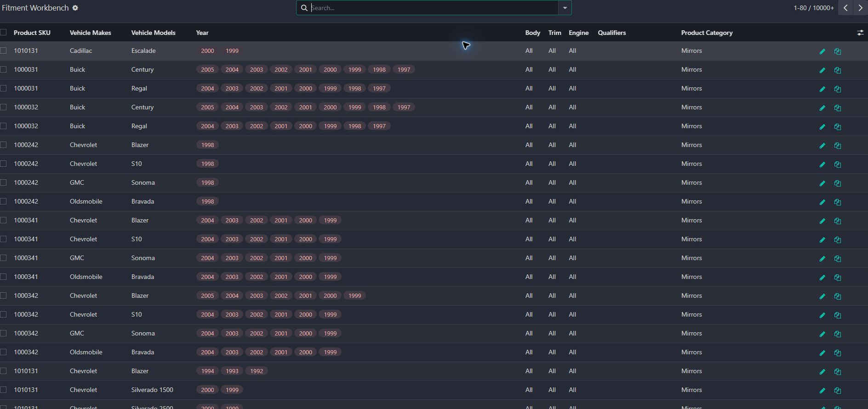Click the magnifier search icon
Screen dimensions: 868x409
pos(304,8)
